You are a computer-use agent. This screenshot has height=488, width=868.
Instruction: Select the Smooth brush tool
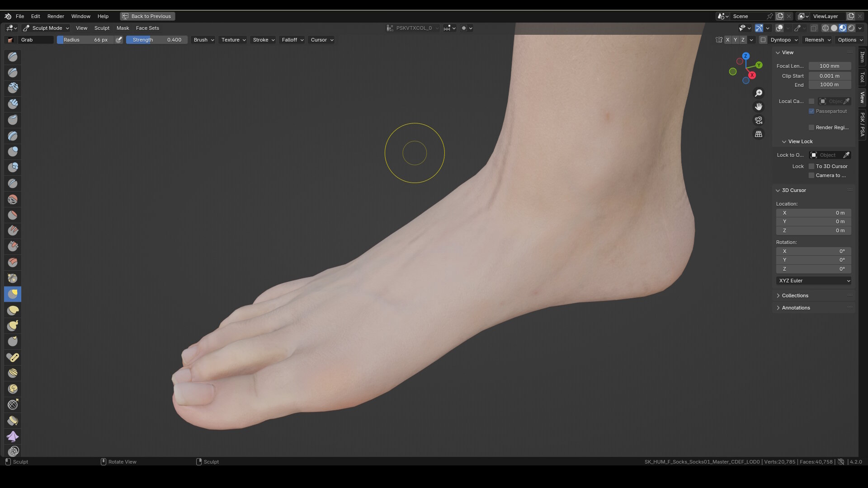pos(13,199)
